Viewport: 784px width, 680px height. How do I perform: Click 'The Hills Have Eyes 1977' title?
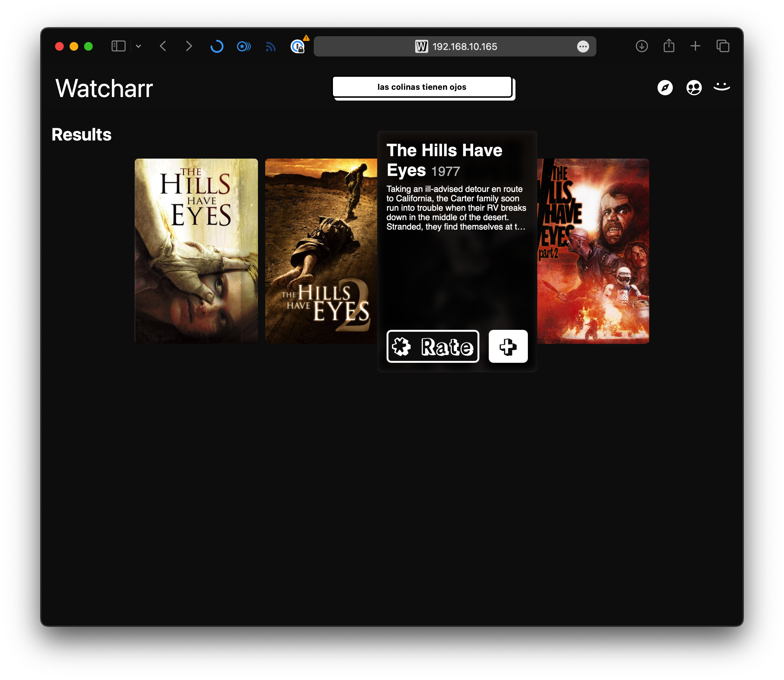pos(444,160)
